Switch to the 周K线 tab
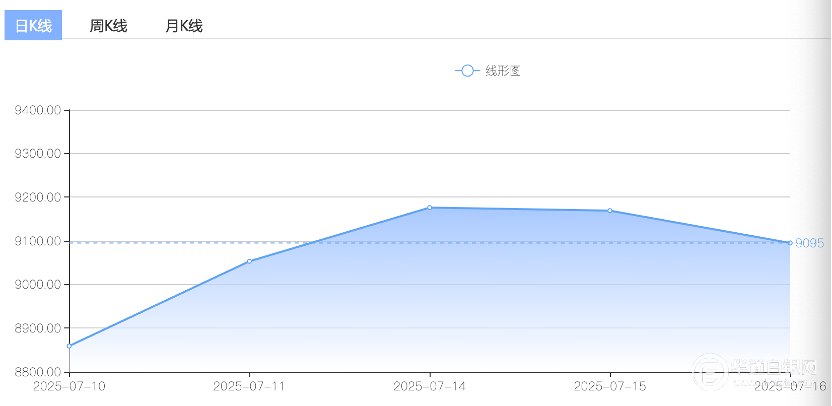 pos(108,25)
